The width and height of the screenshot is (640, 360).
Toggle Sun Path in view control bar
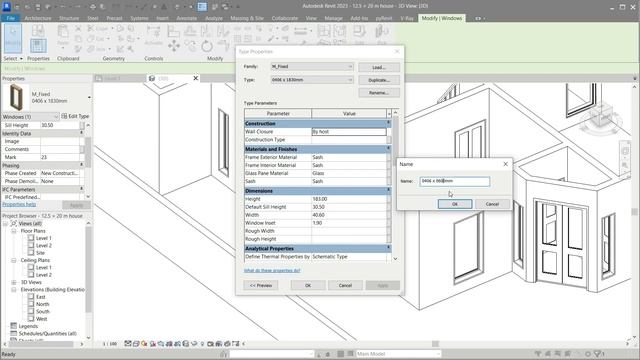[144, 344]
